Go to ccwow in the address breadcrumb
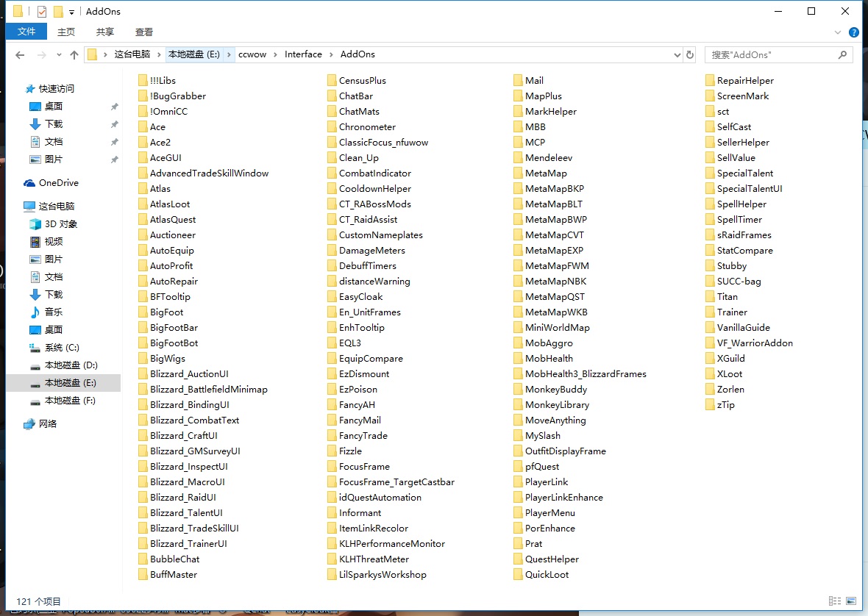The height and width of the screenshot is (616, 868). coord(252,54)
